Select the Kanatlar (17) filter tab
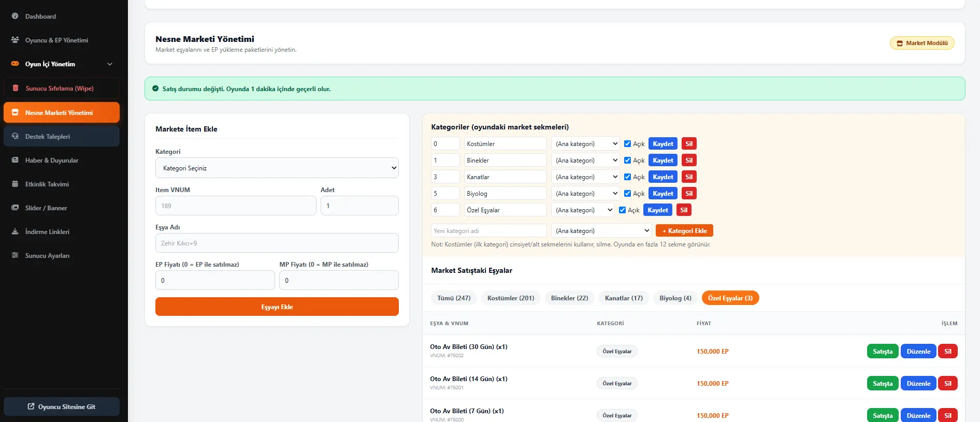This screenshot has height=422, width=980. click(x=624, y=298)
